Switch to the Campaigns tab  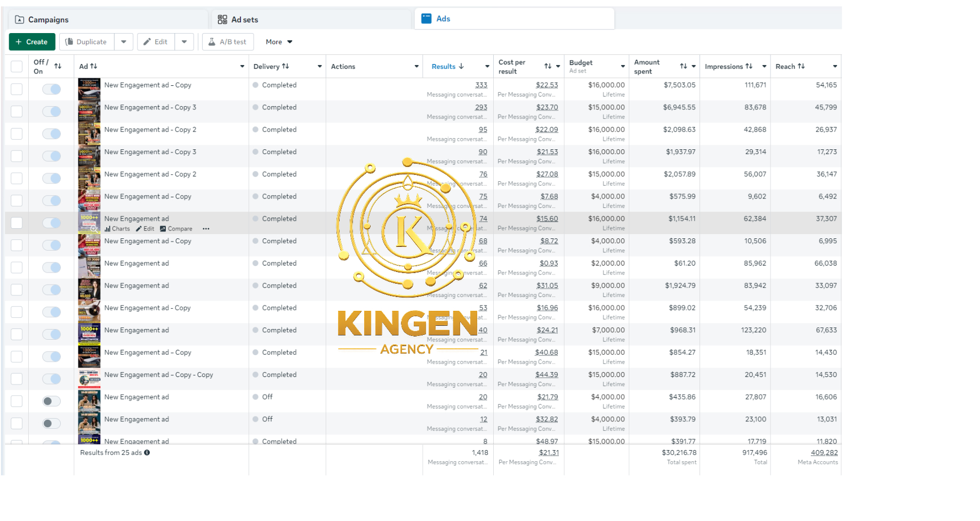click(108, 20)
